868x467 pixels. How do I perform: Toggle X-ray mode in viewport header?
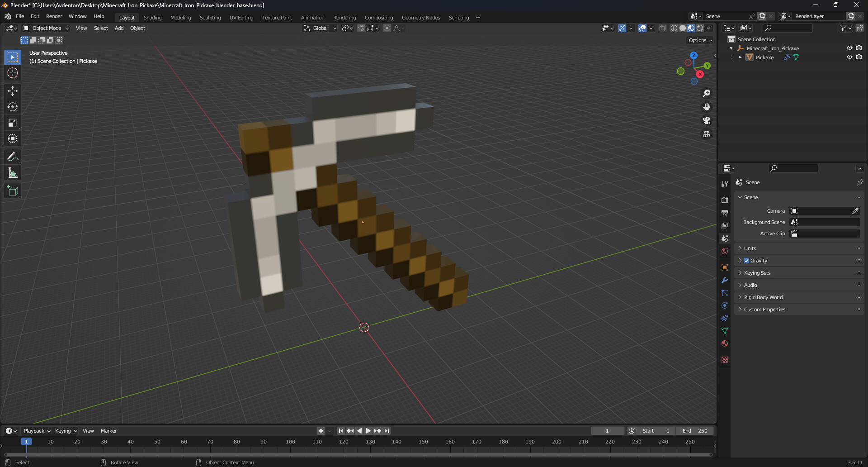[662, 28]
